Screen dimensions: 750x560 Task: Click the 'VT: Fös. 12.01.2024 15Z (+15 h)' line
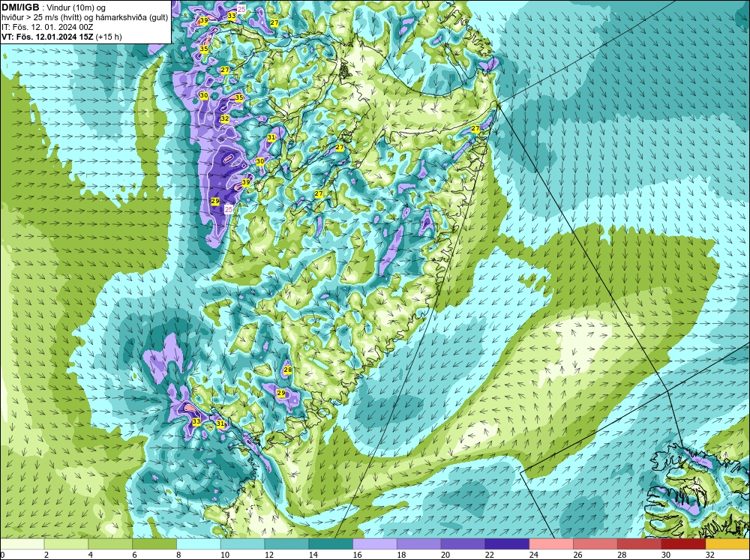pos(61,36)
